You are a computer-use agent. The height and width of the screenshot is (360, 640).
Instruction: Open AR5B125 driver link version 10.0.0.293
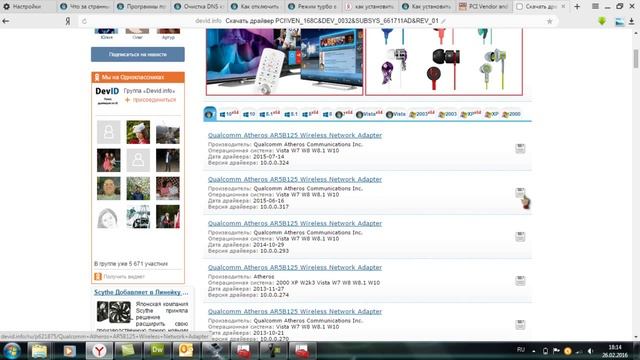click(295, 223)
